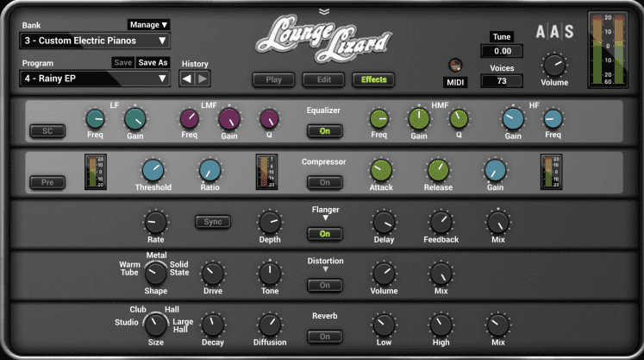
Task: Toggle the SC button on the equalizer
Action: 47,131
